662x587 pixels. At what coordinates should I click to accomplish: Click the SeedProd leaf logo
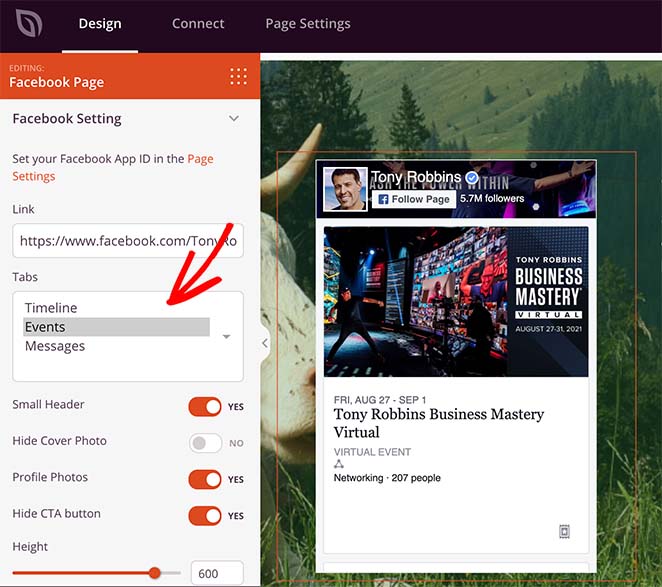pyautogui.click(x=29, y=23)
